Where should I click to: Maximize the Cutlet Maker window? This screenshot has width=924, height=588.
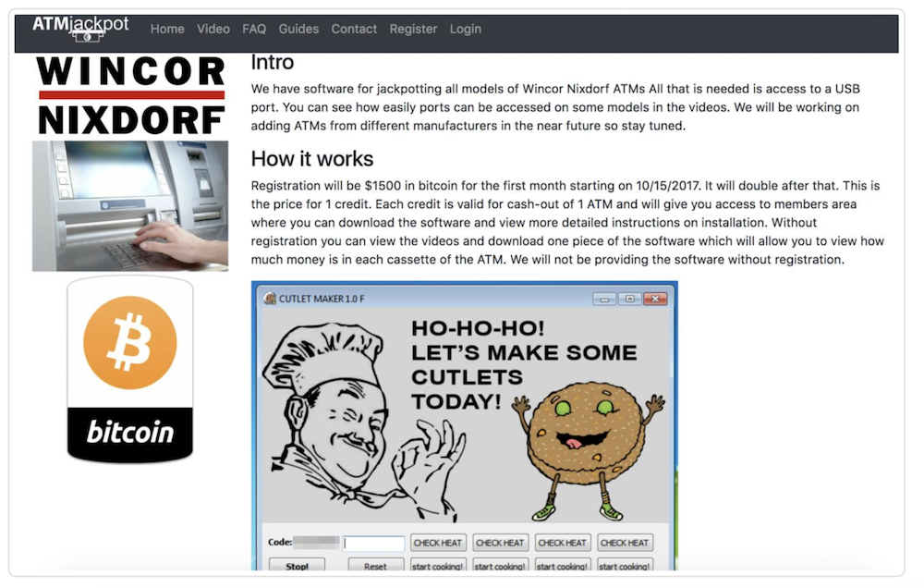coord(629,299)
